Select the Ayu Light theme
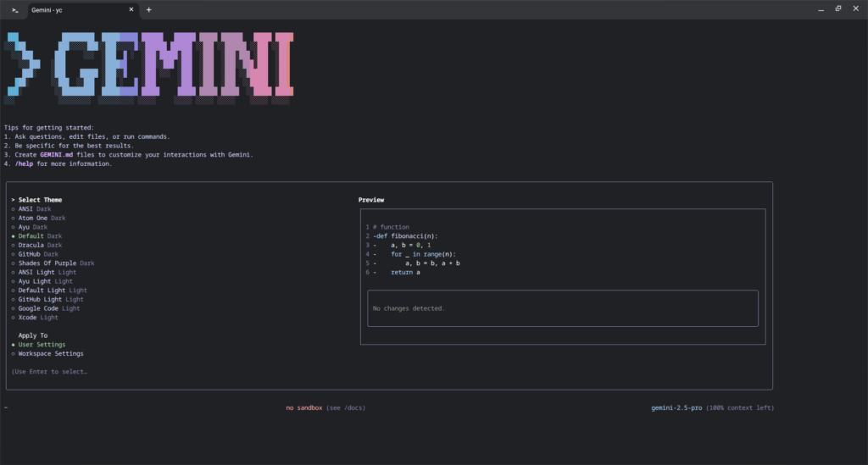 click(42, 281)
